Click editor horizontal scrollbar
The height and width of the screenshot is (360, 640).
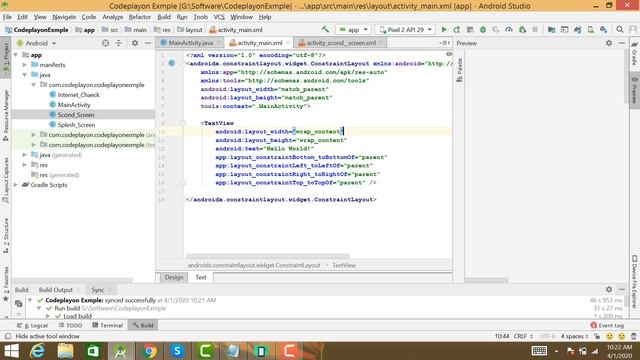click(267, 256)
